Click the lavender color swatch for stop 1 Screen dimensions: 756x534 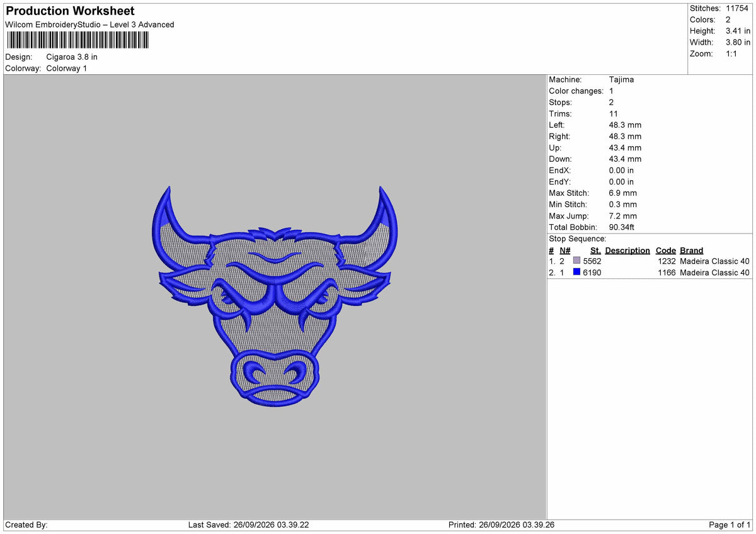[576, 261]
